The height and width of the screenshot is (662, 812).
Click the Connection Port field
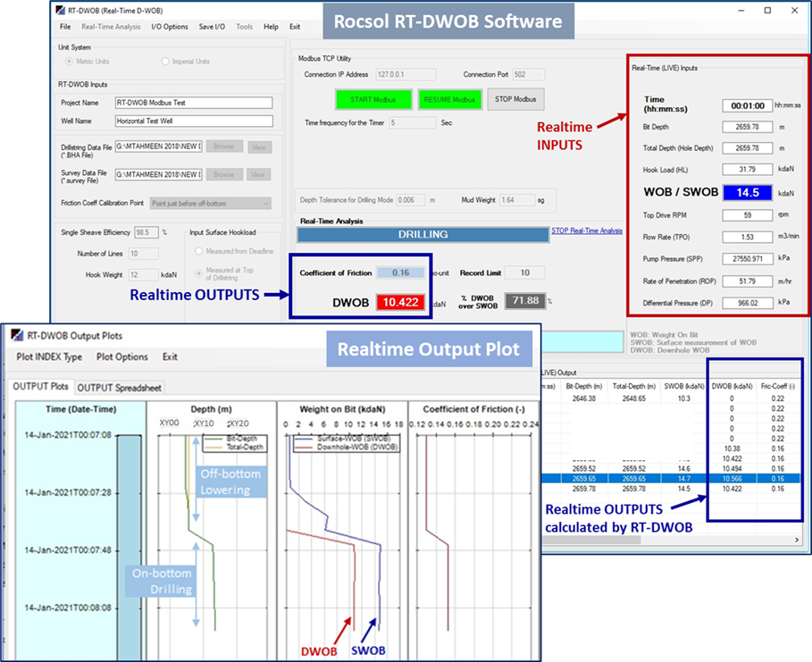tap(528, 74)
